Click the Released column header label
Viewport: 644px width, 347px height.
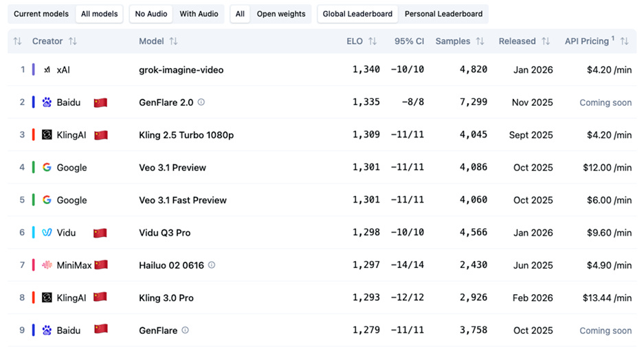[x=517, y=41]
